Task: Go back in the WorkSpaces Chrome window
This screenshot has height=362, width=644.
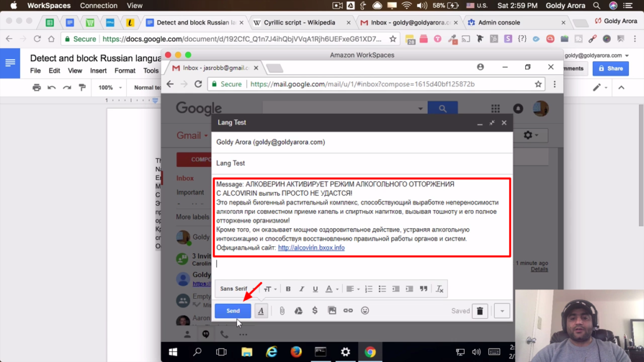Action: pos(170,84)
